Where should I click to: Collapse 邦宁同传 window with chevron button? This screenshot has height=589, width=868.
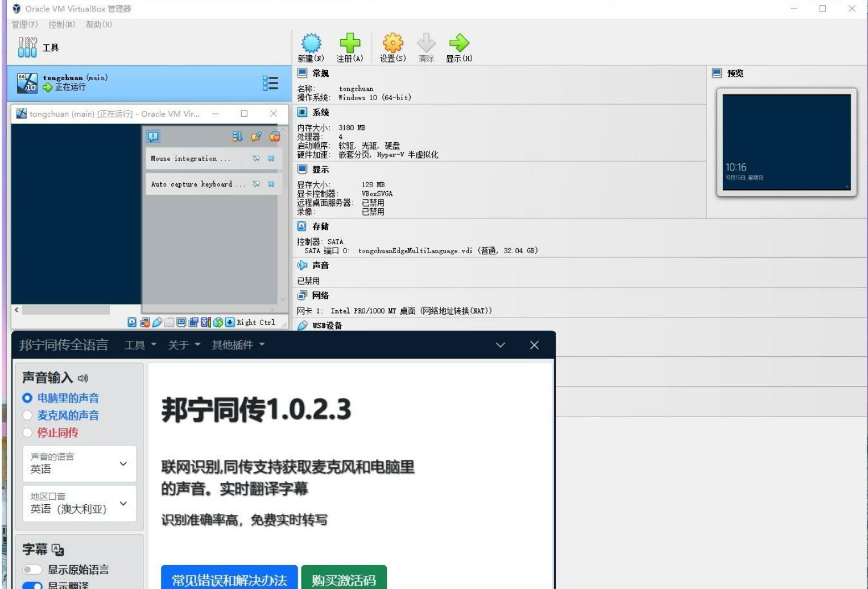coord(501,345)
